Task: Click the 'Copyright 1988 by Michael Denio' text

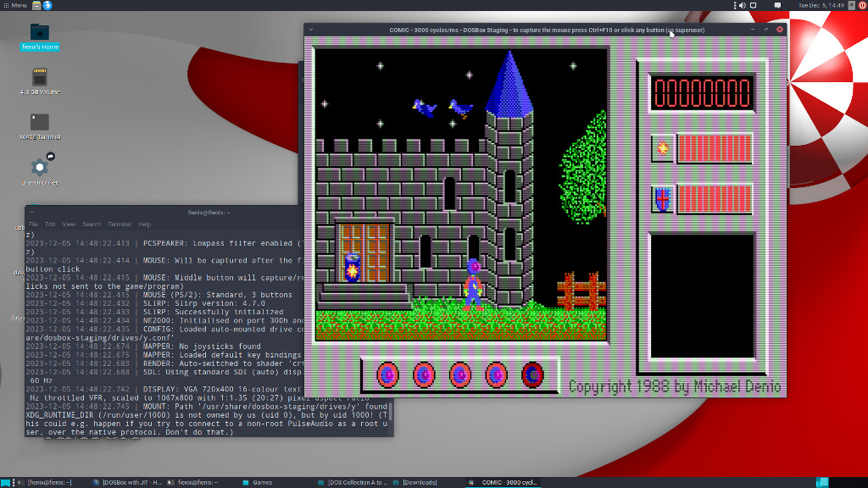Action: pos(674,386)
